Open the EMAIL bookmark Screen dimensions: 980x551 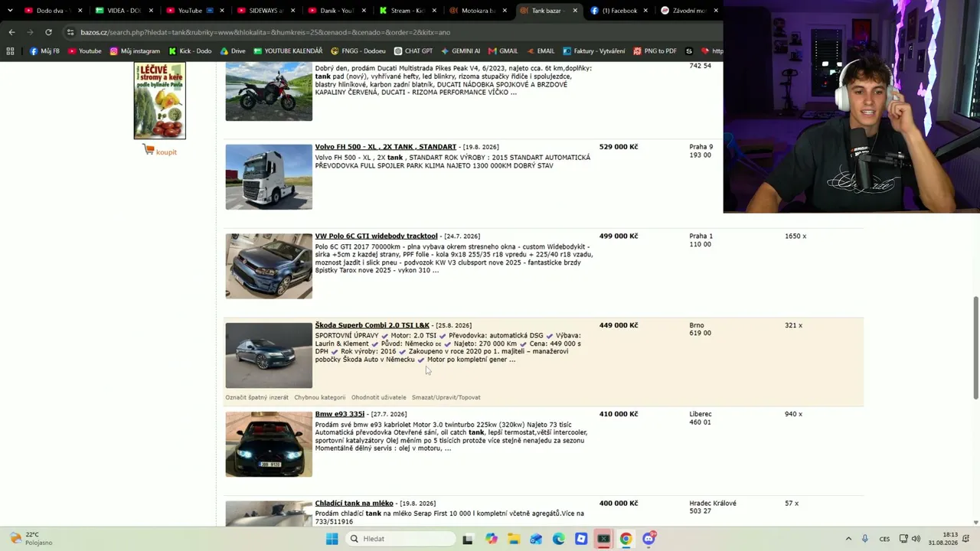(x=541, y=51)
